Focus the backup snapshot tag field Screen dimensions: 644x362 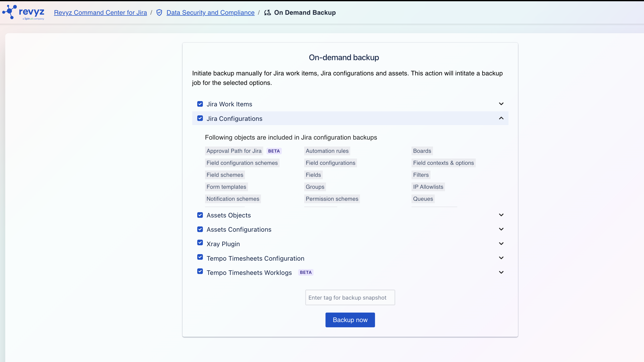click(350, 298)
